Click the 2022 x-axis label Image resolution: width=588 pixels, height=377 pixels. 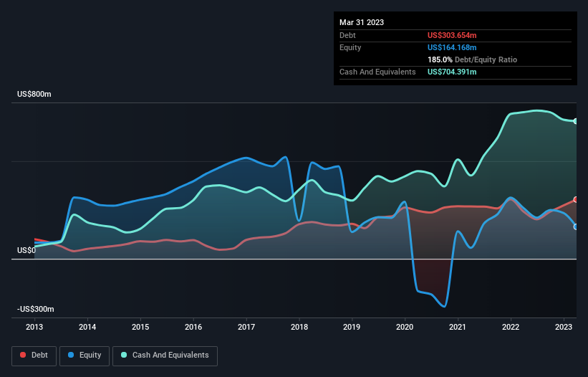pos(511,327)
